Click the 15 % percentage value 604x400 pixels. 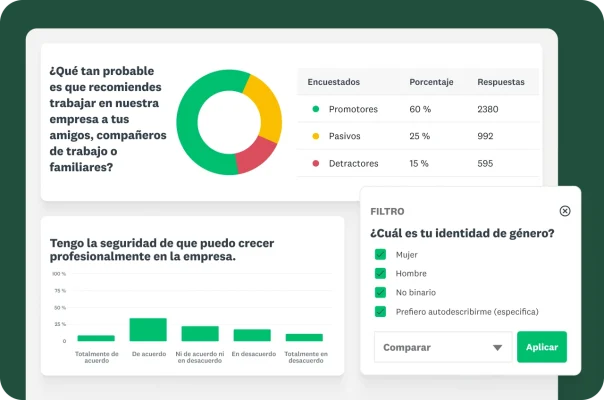coord(419,163)
